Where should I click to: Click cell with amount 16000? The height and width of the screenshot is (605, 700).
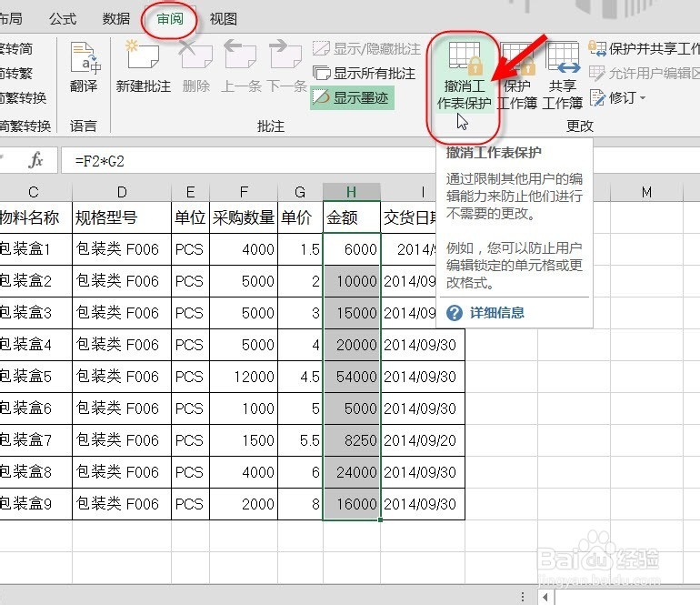(352, 504)
